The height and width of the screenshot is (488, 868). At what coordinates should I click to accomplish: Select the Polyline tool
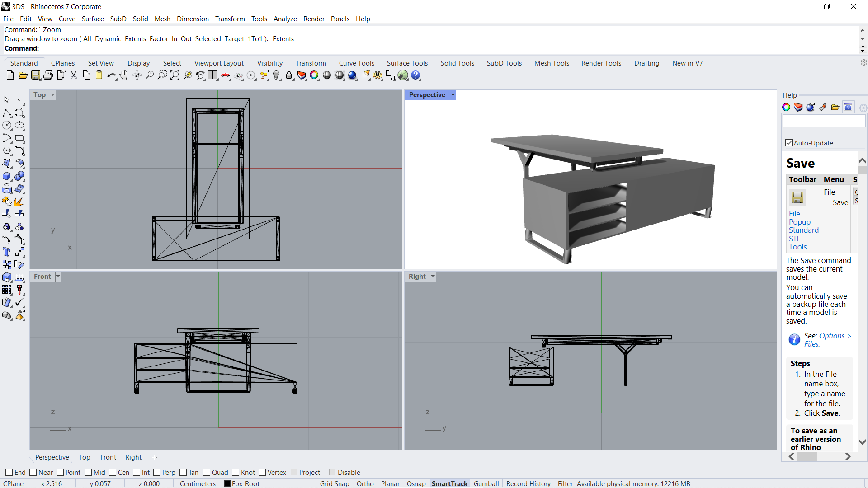pos(6,114)
